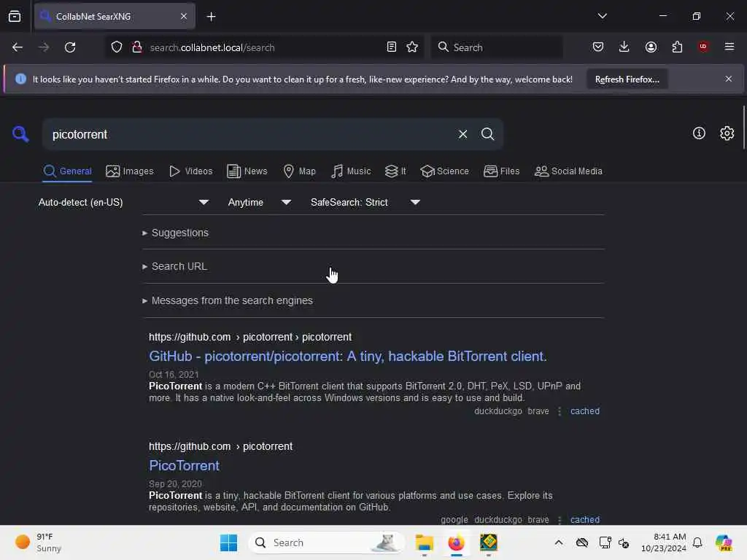The width and height of the screenshot is (747, 560).
Task: Open cached link for first result
Action: coord(584,411)
